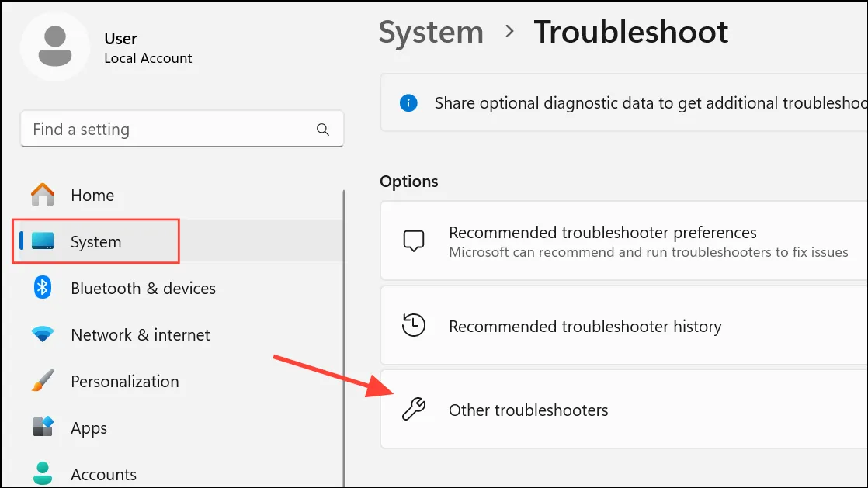Open Recommended troubleshooter history
This screenshot has height=488, width=868.
point(624,325)
